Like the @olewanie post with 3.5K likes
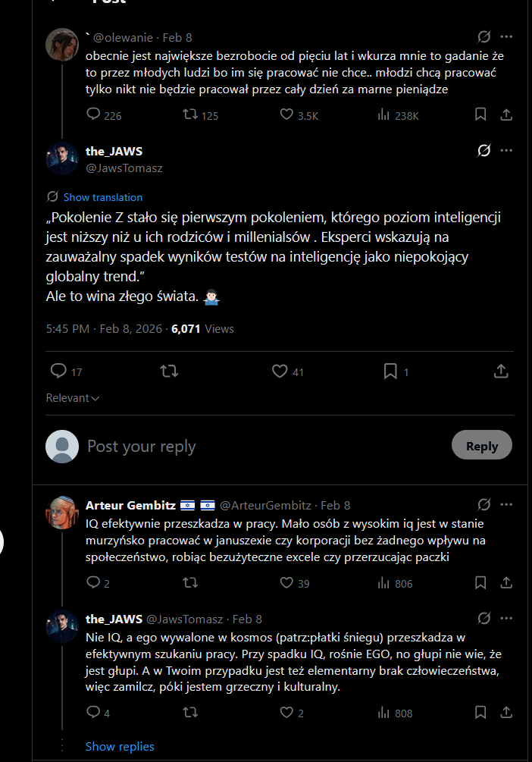532x762 pixels. coord(286,115)
